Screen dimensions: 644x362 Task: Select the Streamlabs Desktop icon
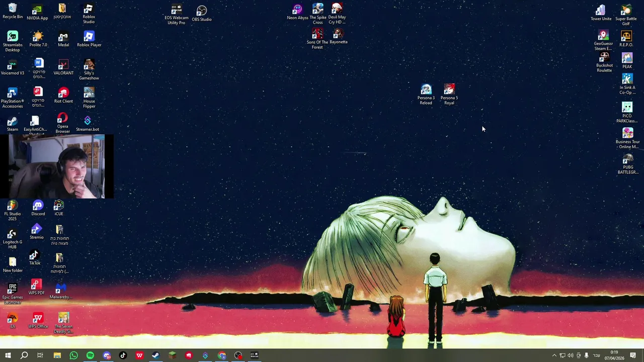click(13, 41)
